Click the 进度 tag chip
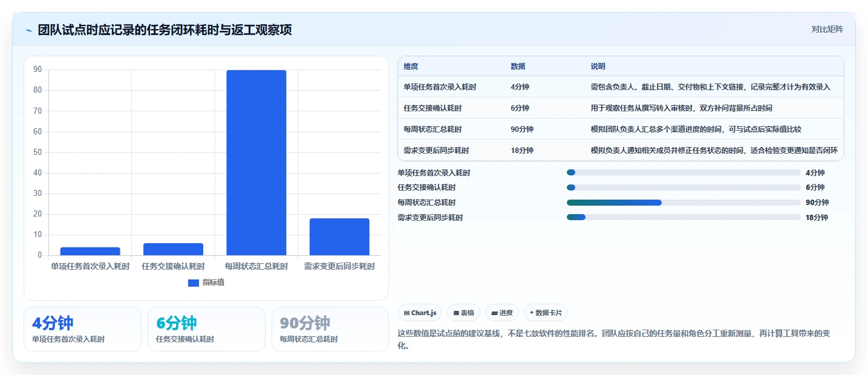 [x=502, y=313]
